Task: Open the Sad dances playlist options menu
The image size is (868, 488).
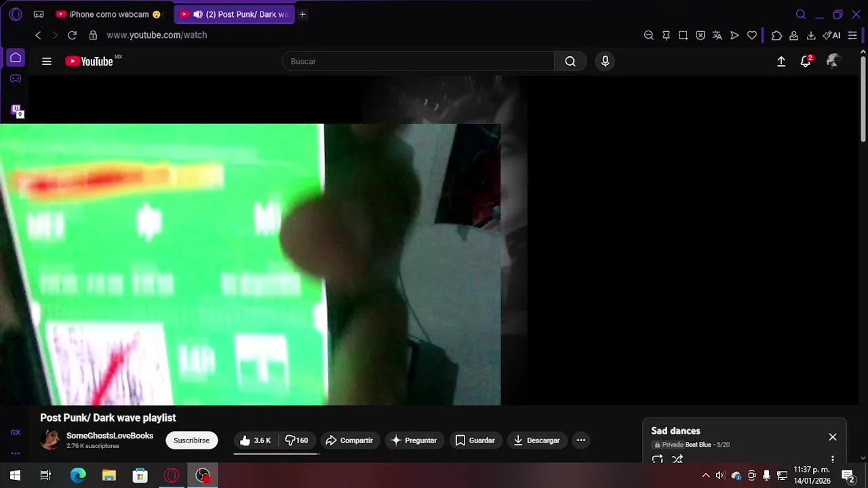Action: click(833, 460)
